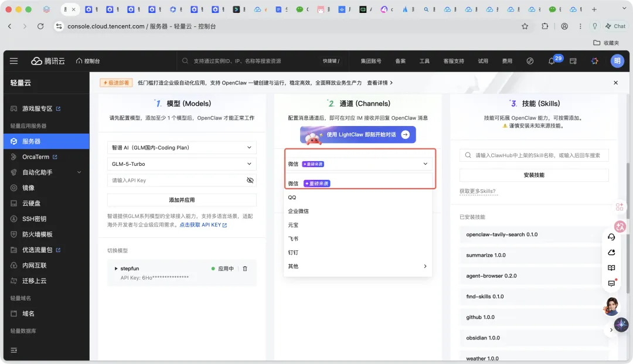Open the notification bell with 29 badge
Image resolution: width=633 pixels, height=364 pixels.
click(552, 61)
